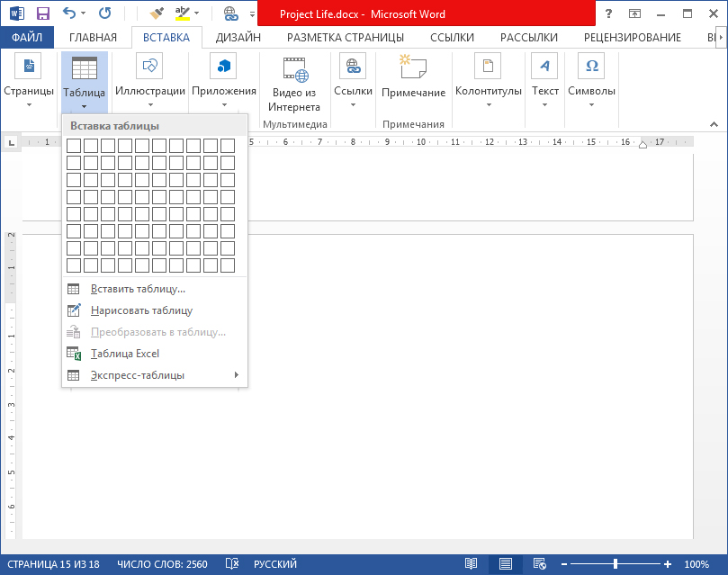Viewport: 728px width, 575px height.
Task: Customize the Quick Access Toolbar dropdown
Action: [252, 14]
